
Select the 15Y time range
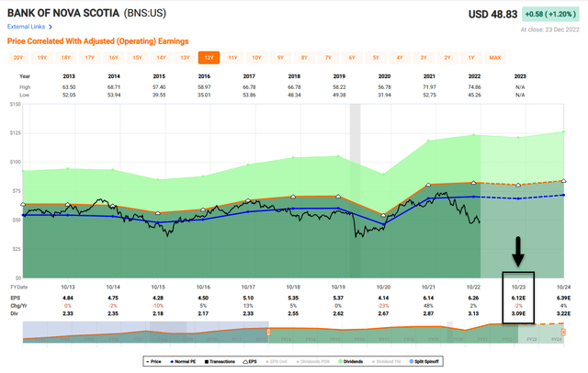[x=137, y=58]
